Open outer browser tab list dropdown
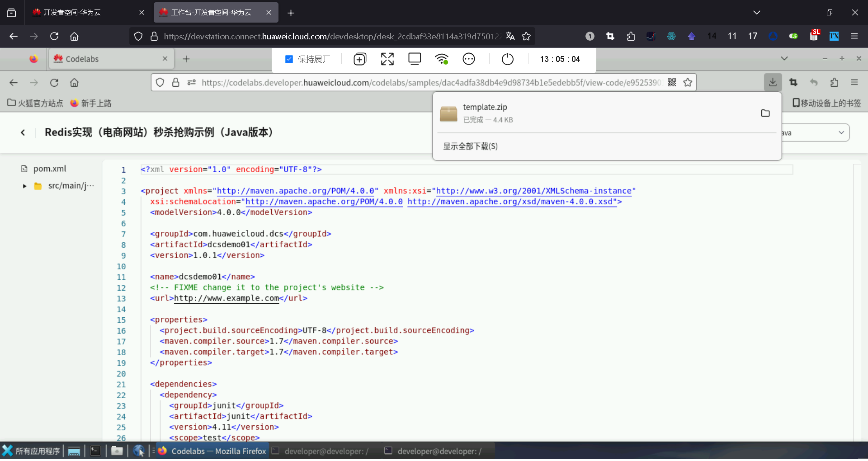The height and width of the screenshot is (461, 868). 756,13
